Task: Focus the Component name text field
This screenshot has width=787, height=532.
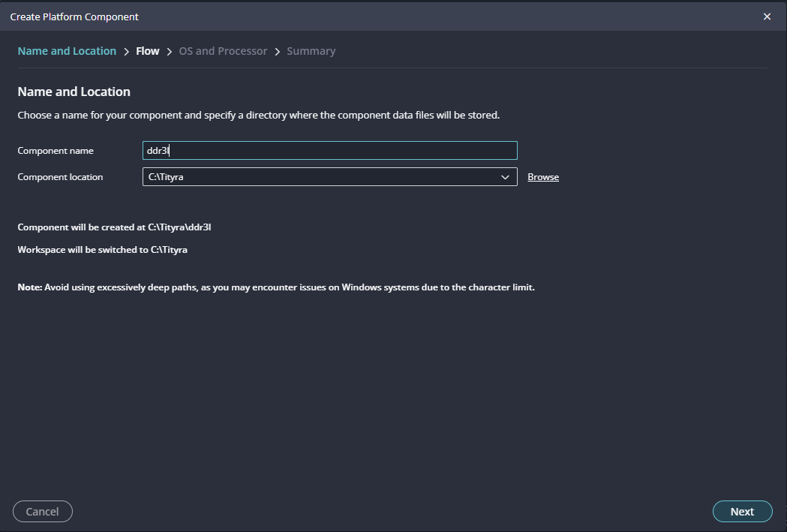Action: point(329,151)
